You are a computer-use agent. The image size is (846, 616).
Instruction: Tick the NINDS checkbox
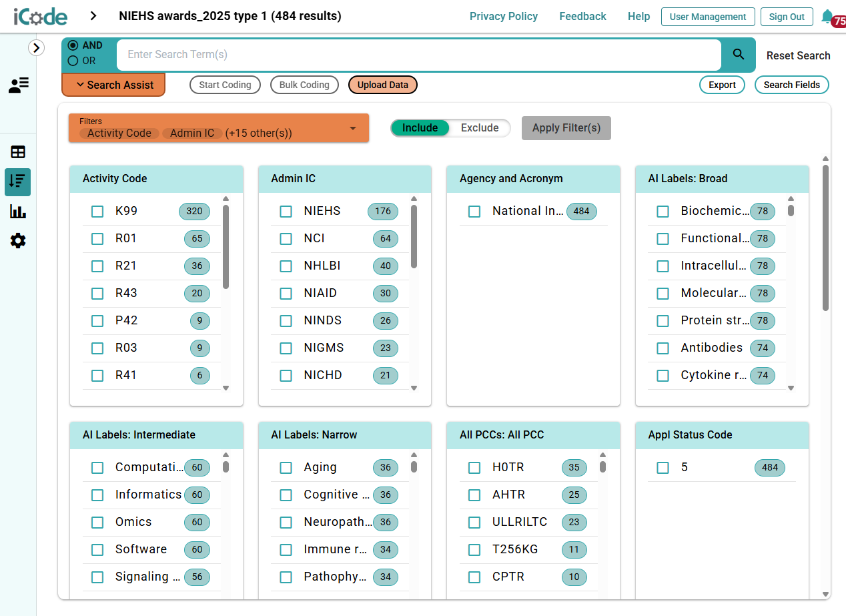click(x=286, y=321)
